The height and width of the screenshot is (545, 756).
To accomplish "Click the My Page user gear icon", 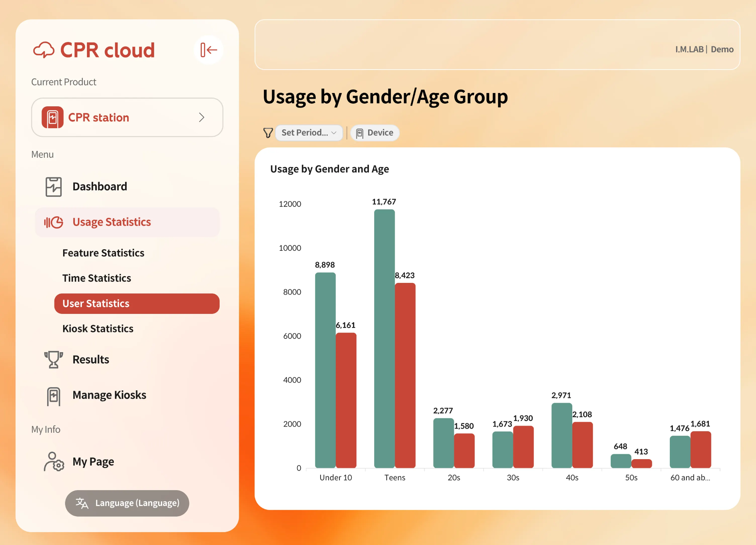I will click(54, 462).
